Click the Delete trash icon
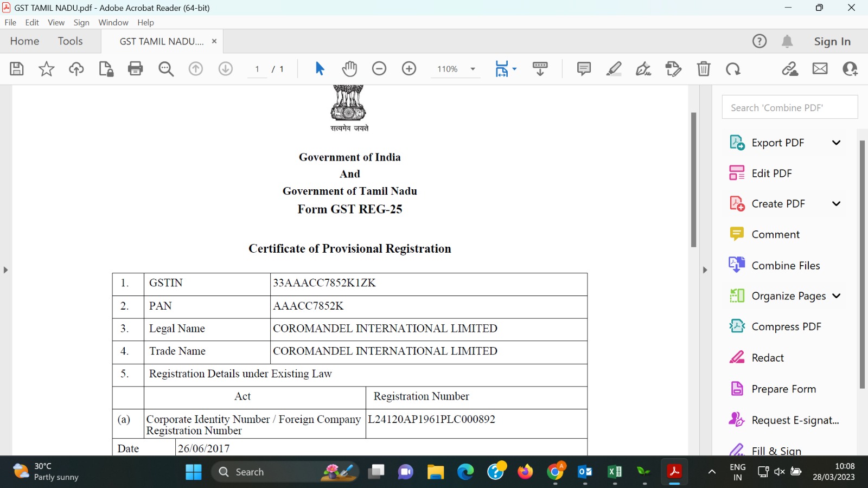868x488 pixels. [x=703, y=69]
